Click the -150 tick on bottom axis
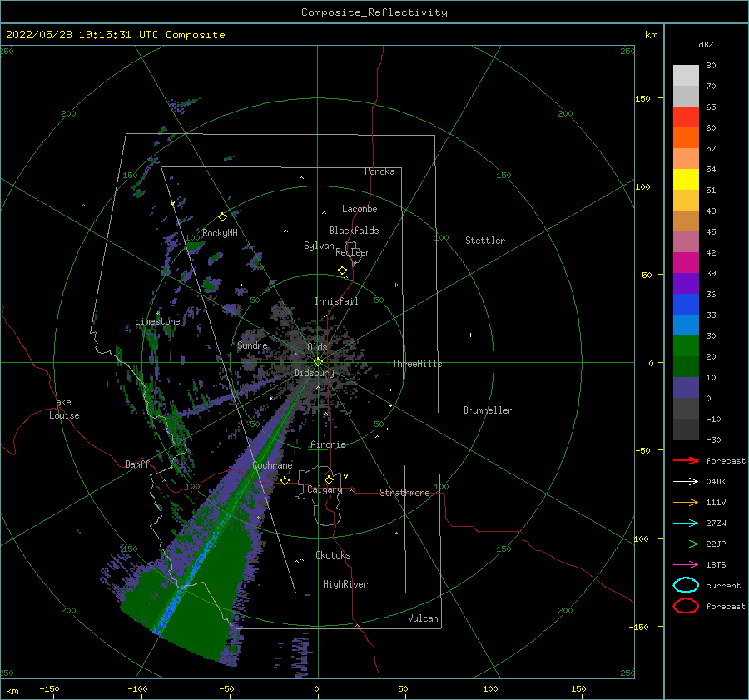The height and width of the screenshot is (700, 749). pyautogui.click(x=49, y=688)
